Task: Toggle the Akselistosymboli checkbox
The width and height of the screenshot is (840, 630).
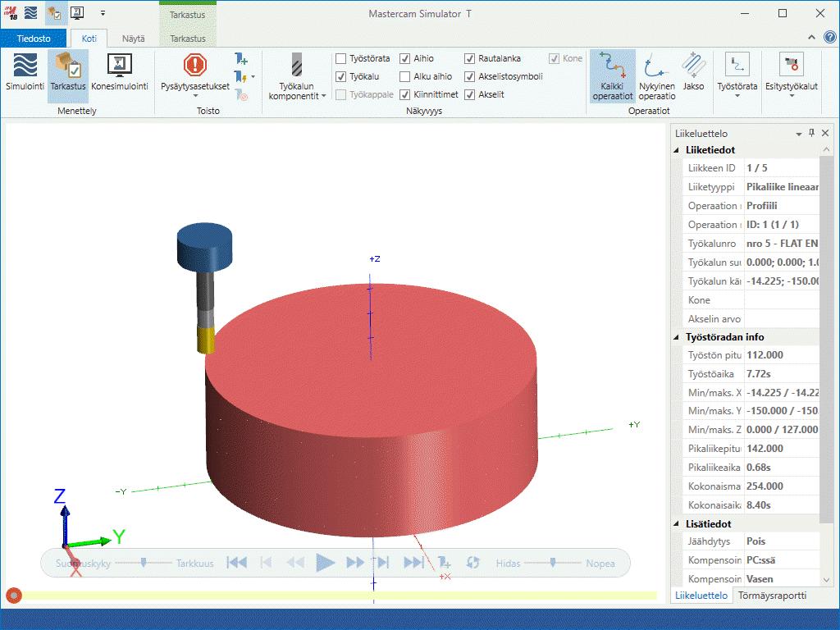Action: pos(470,76)
